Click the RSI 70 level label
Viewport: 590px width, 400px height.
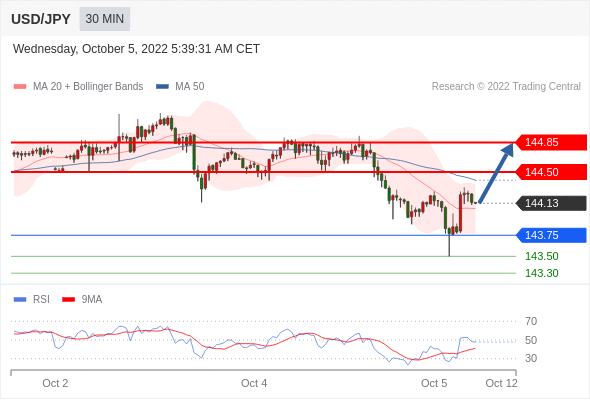pos(531,321)
